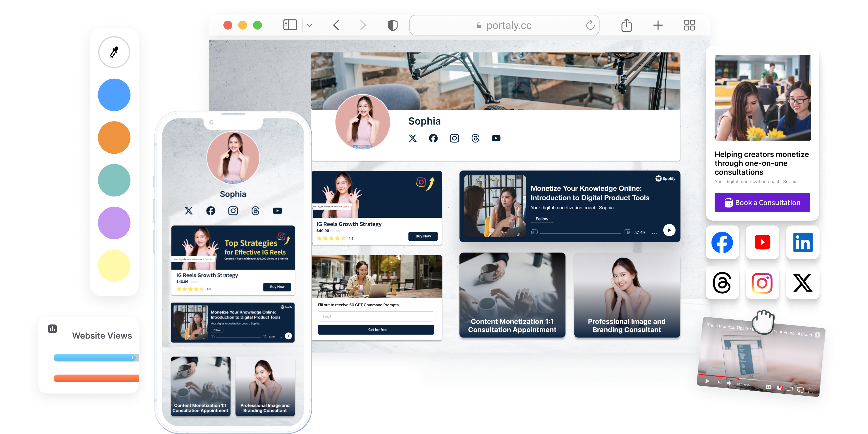The width and height of the screenshot is (868, 434).
Task: Choose the purple color swatch
Action: [114, 223]
